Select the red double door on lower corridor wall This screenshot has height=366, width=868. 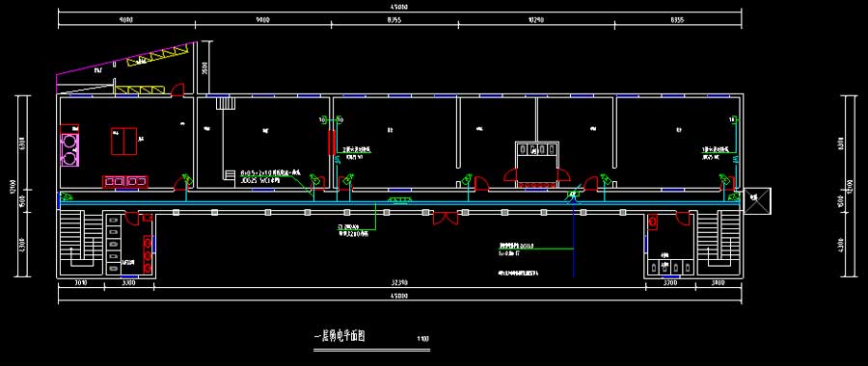tap(445, 219)
